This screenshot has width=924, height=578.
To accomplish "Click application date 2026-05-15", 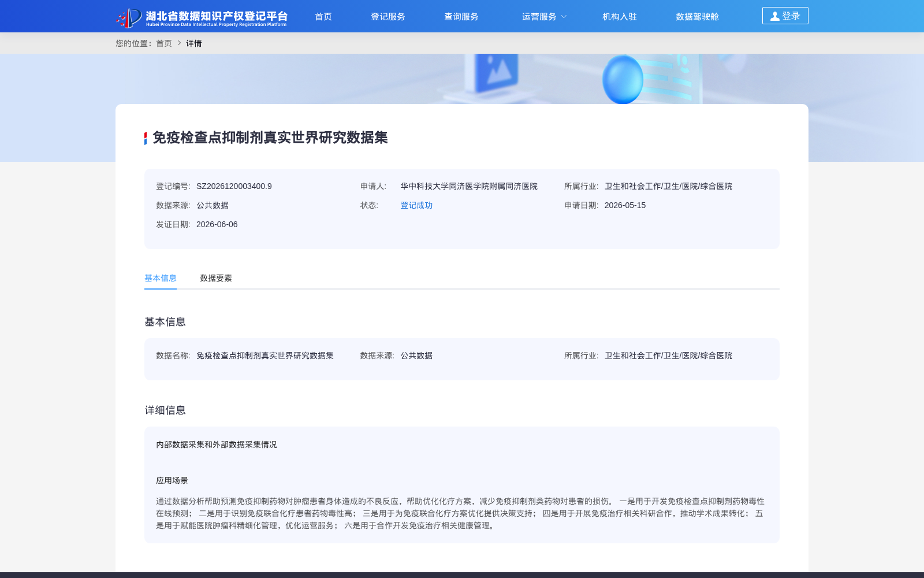I will [625, 205].
